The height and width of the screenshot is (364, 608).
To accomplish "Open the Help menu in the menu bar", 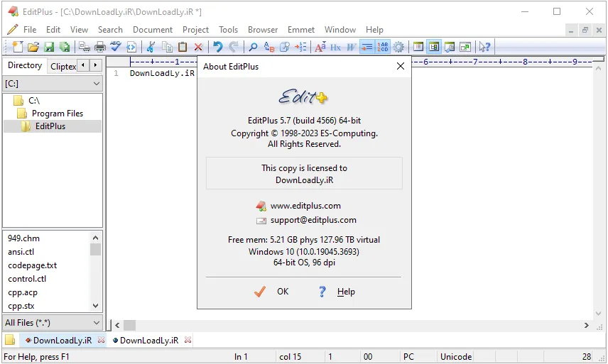I will [x=374, y=29].
